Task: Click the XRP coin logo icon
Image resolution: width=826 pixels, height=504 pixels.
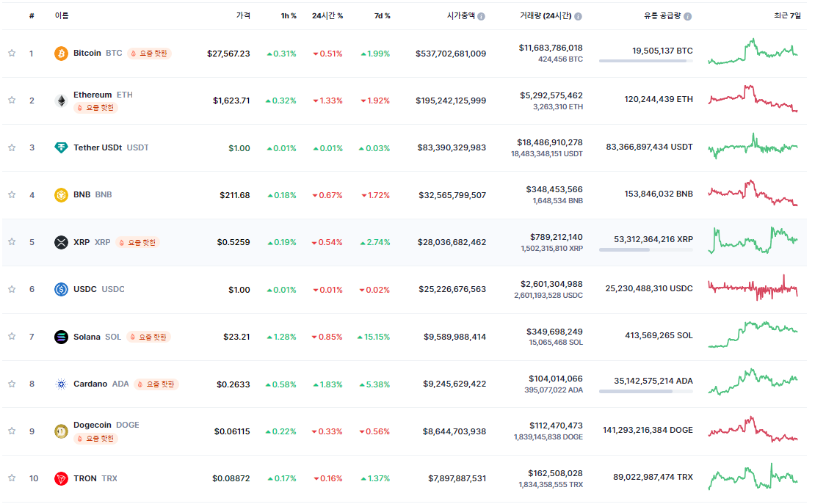Action: point(61,242)
